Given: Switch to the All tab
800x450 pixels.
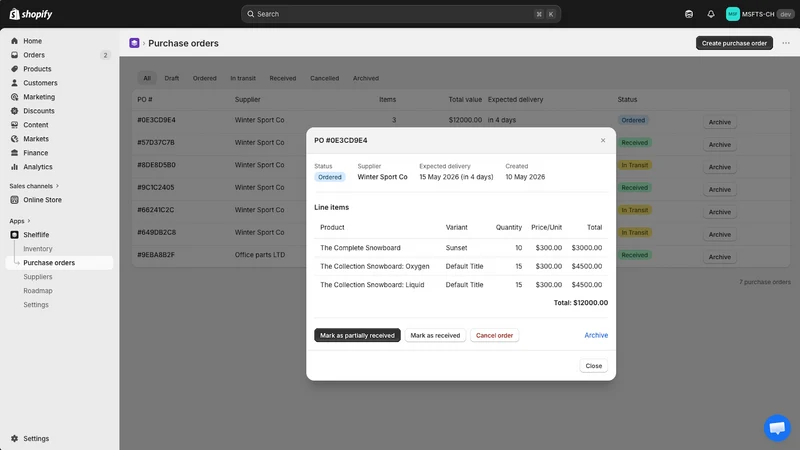Looking at the screenshot, I should (147, 78).
